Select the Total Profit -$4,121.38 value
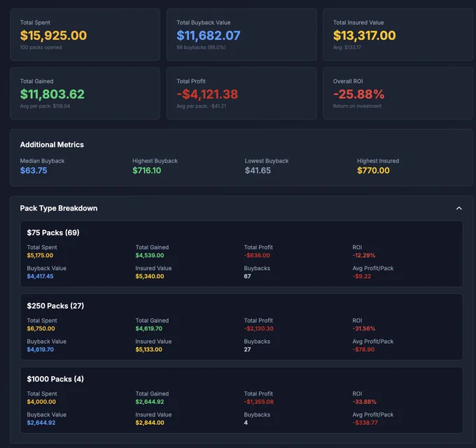The width and height of the screenshot is (476, 448). point(207,94)
